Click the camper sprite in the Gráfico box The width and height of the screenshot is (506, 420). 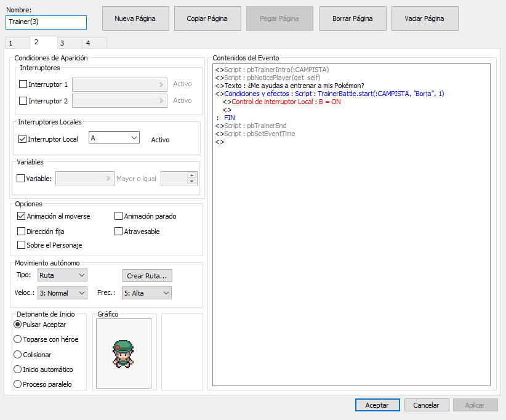123,354
